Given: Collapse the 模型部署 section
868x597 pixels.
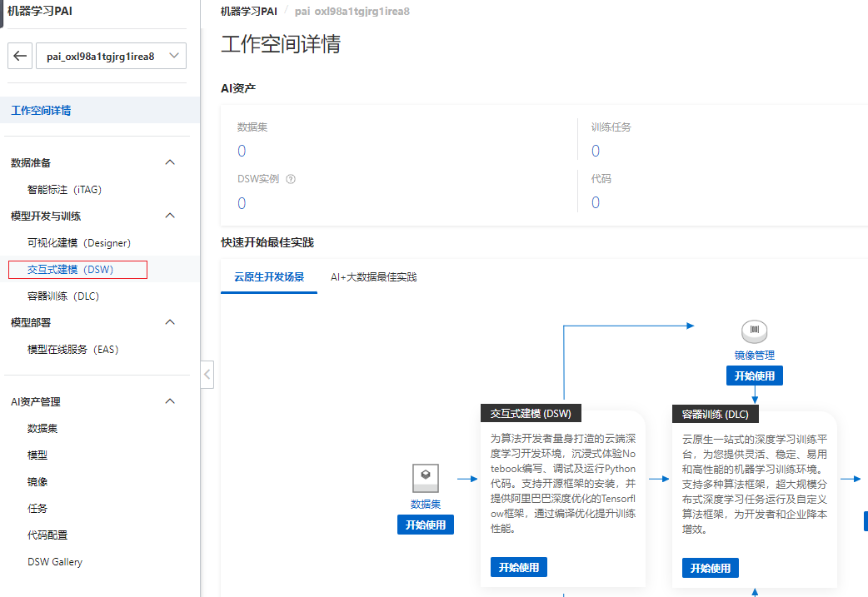Looking at the screenshot, I should pyautogui.click(x=170, y=322).
